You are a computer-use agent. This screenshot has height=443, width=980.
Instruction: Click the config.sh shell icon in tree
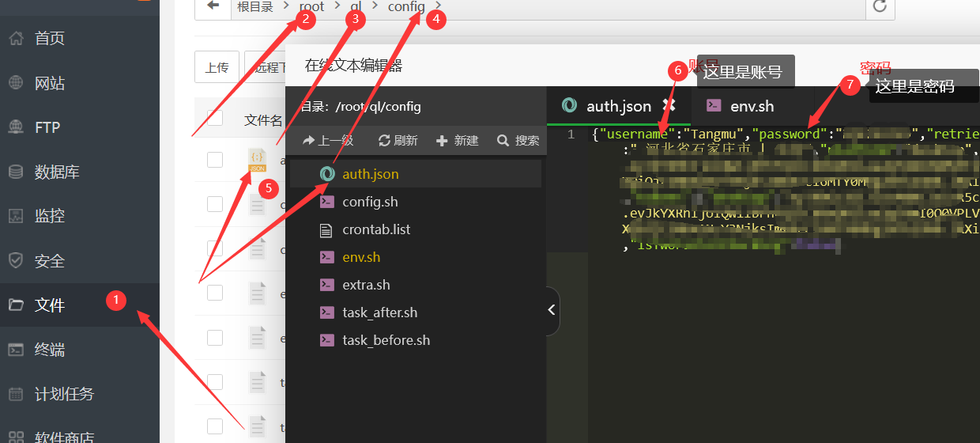coord(326,202)
